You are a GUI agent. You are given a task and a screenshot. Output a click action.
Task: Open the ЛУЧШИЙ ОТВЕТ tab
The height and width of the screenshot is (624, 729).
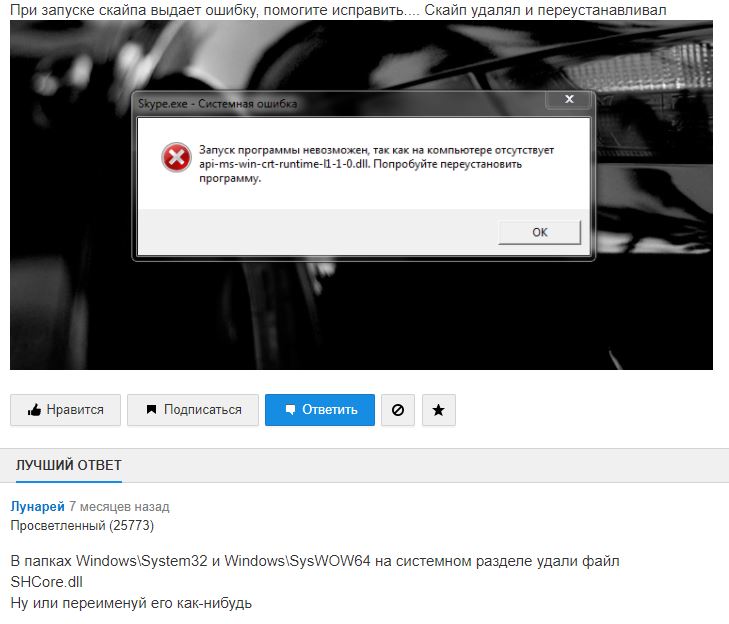[x=69, y=465]
